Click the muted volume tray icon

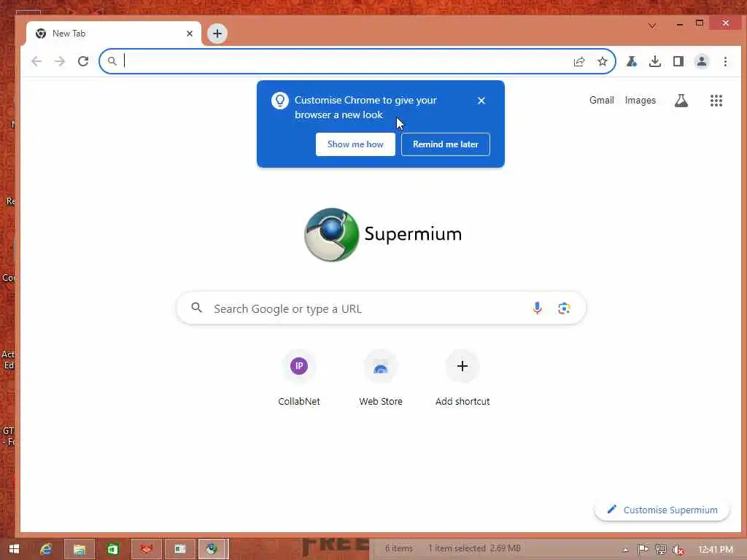coord(678,550)
